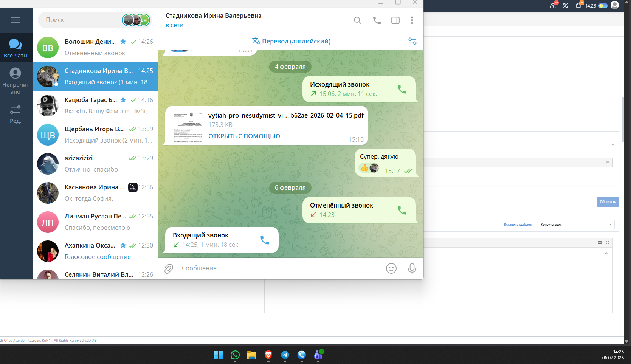Viewport: 631px width, 364px height.
Task: Focus the 'Сообщение...' message input
Action: point(280,268)
